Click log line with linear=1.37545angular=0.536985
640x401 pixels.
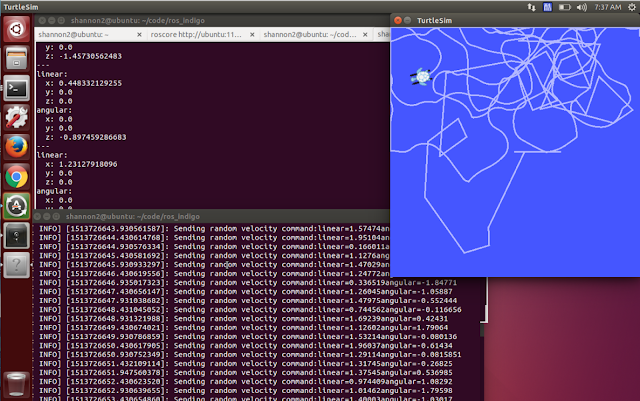[246, 372]
